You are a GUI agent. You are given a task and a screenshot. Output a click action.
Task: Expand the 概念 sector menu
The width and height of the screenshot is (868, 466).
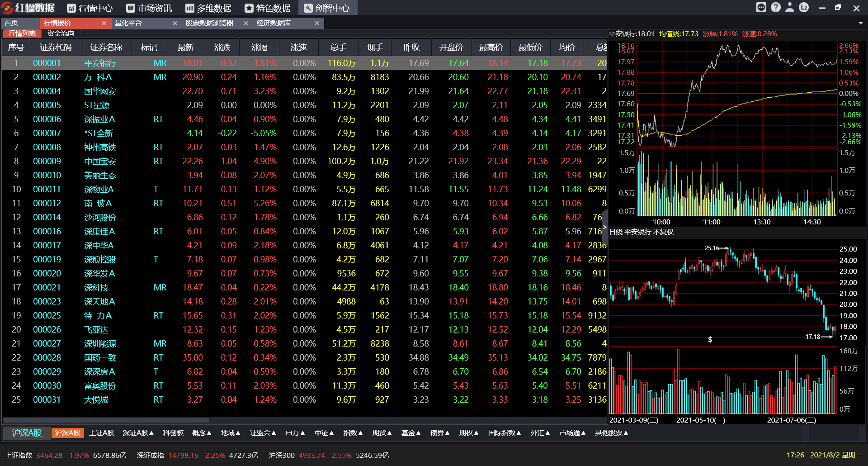[202, 433]
